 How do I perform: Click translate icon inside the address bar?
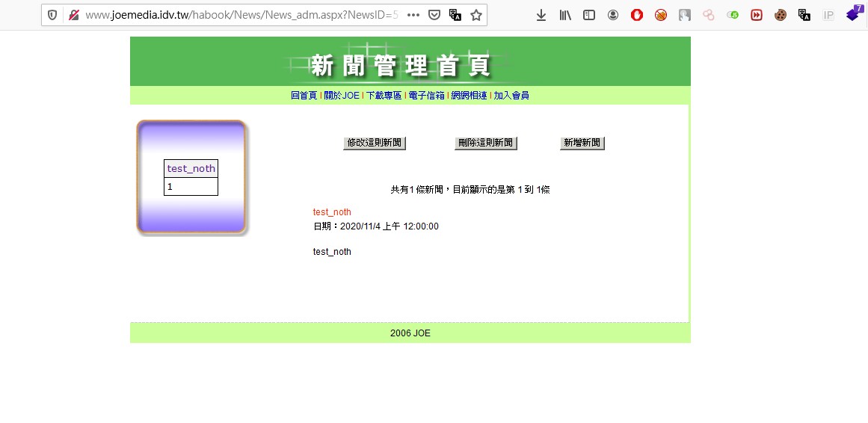coord(455,16)
